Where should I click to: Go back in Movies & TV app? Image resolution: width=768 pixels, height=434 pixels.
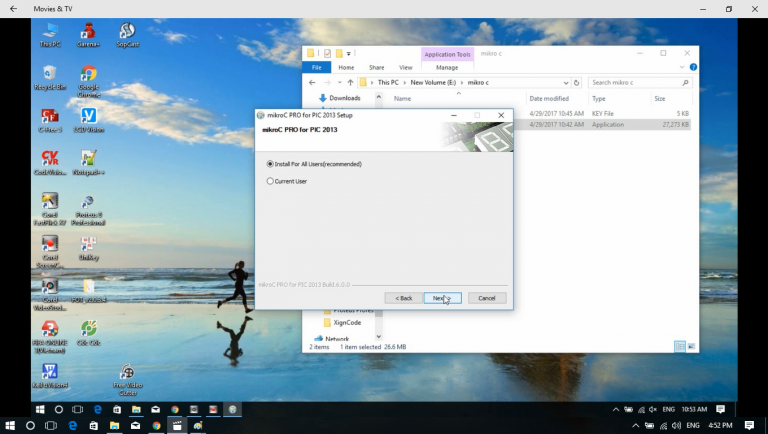click(x=13, y=9)
